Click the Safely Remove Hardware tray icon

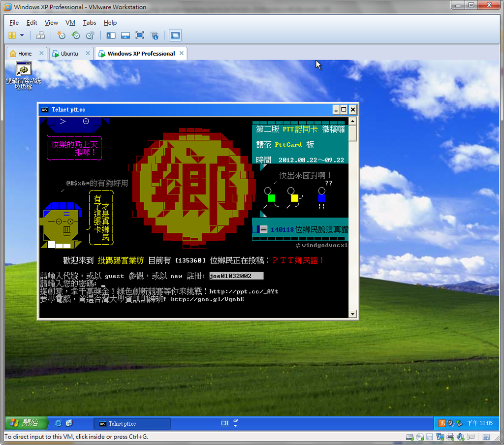459,423
